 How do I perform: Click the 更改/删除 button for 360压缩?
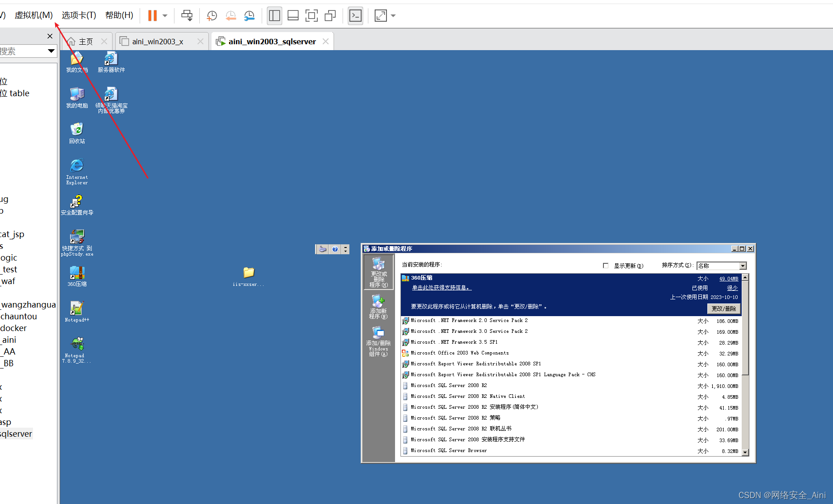[x=724, y=308]
